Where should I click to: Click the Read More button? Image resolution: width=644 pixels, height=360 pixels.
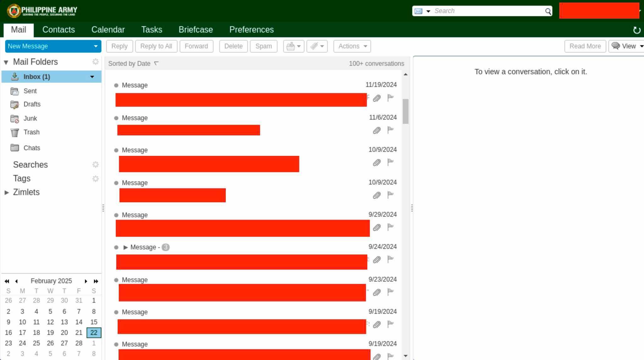(585, 46)
